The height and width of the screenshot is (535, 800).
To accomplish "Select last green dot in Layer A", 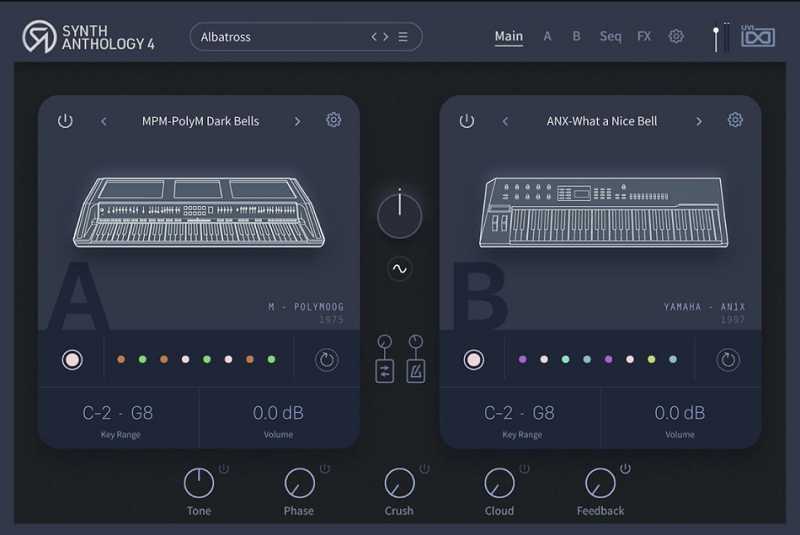I will pyautogui.click(x=271, y=360).
